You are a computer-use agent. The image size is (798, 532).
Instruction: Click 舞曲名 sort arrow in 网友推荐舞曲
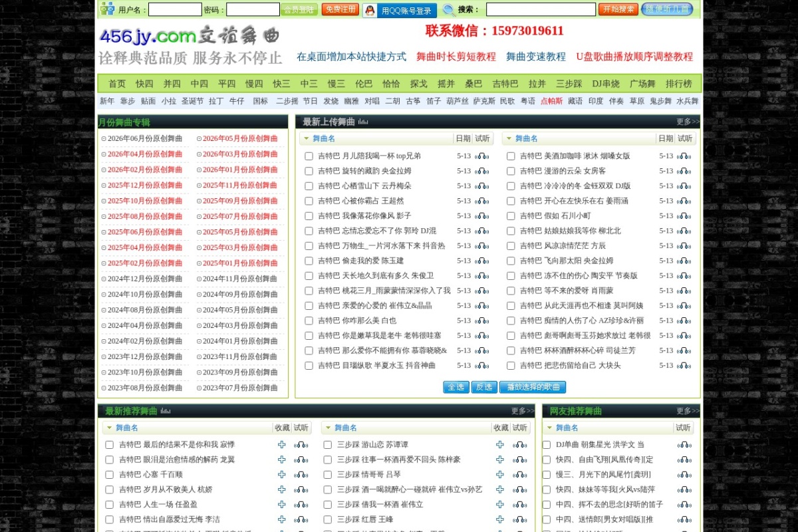pos(549,428)
